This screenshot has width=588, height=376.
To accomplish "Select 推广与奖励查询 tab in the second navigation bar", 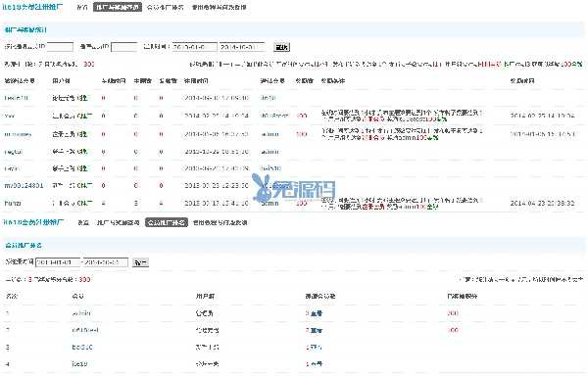I will 119,222.
